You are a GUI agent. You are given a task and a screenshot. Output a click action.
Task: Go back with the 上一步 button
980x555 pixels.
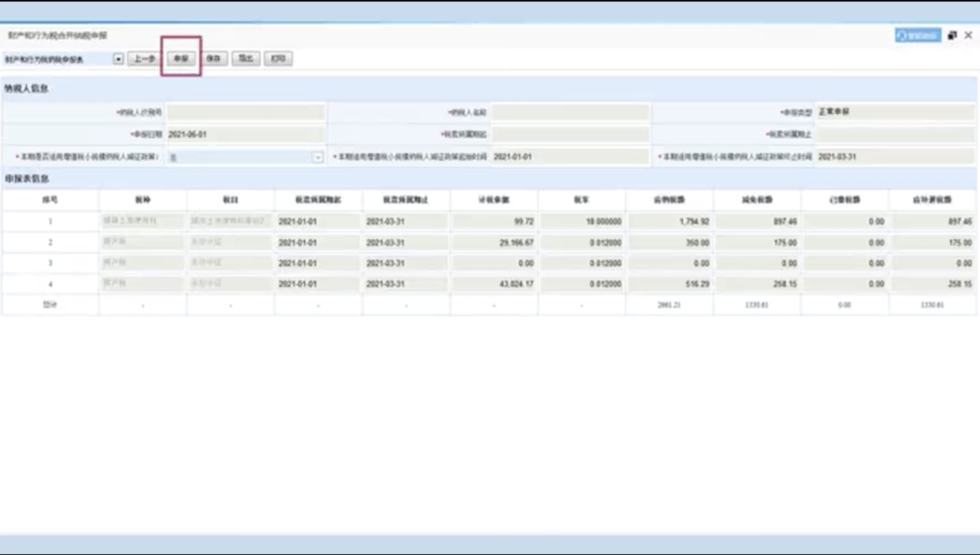(x=143, y=59)
